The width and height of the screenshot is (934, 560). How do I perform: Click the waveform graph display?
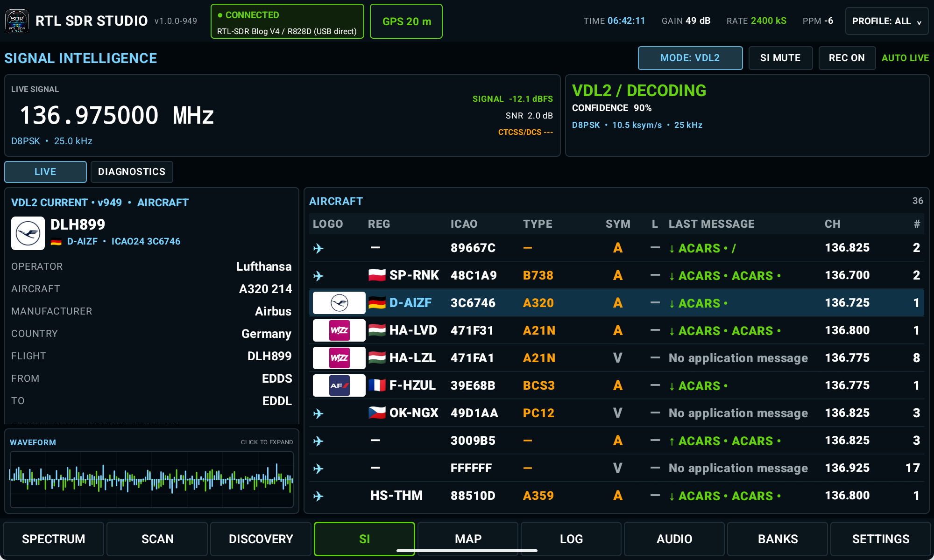(x=152, y=479)
